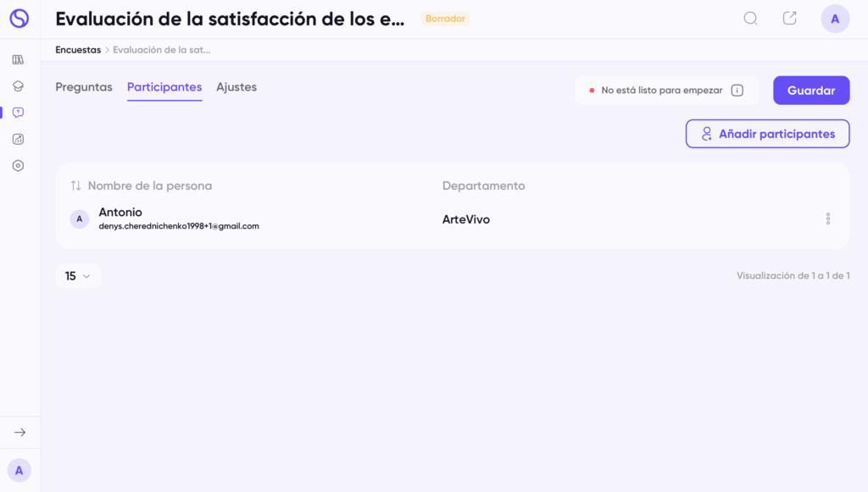Open the three-dot menu for Antonio
868x492 pixels.
[x=827, y=219]
